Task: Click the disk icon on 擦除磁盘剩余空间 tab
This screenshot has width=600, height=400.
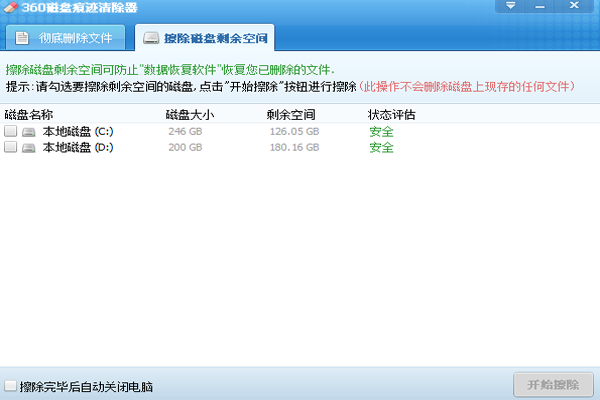Action: pyautogui.click(x=150, y=40)
